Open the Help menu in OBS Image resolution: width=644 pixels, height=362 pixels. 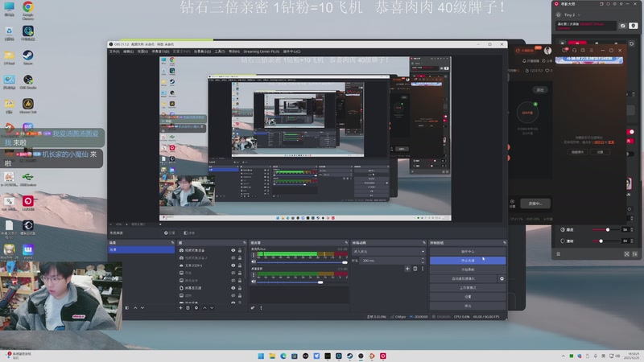point(234,51)
